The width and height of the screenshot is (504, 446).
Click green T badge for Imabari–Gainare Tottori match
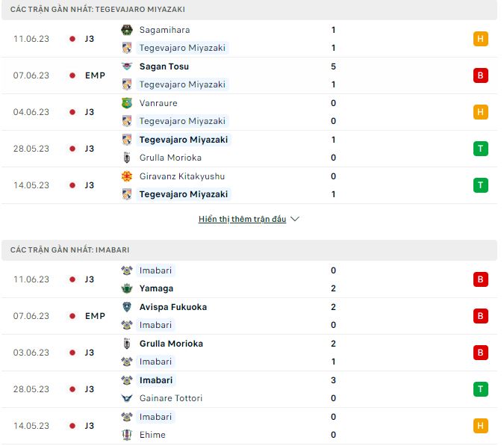(480, 389)
